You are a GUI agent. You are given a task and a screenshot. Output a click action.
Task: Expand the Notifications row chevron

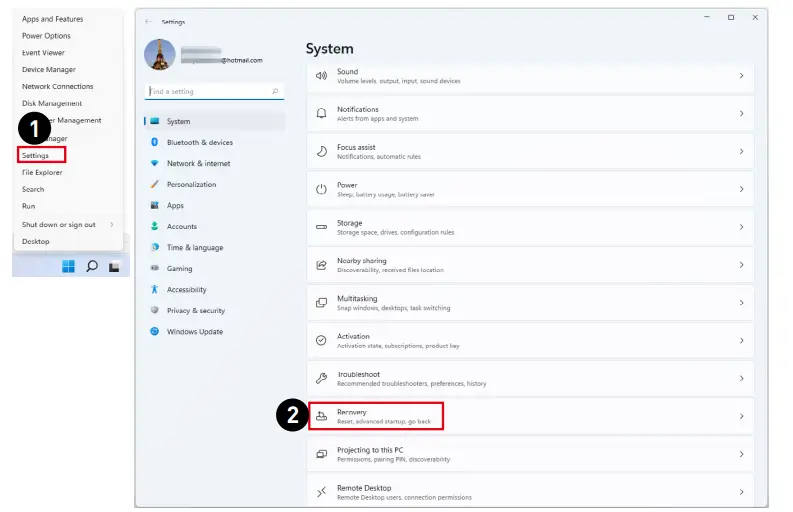pyautogui.click(x=741, y=113)
